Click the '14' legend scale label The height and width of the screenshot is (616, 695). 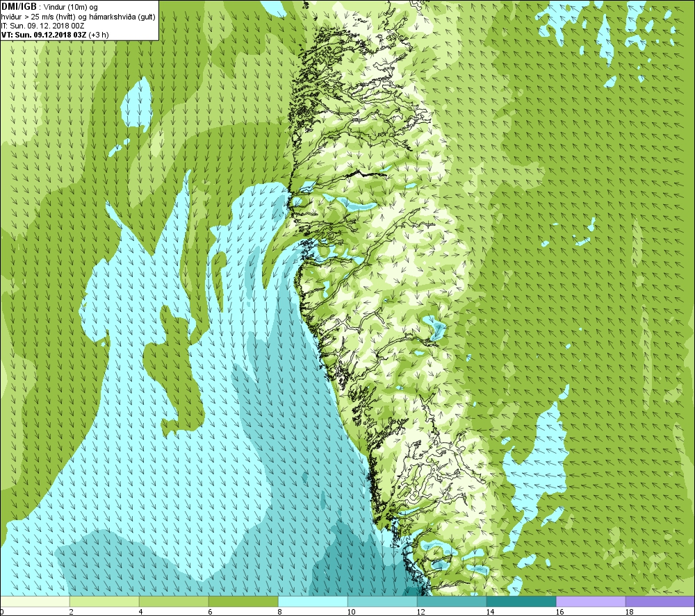click(490, 612)
